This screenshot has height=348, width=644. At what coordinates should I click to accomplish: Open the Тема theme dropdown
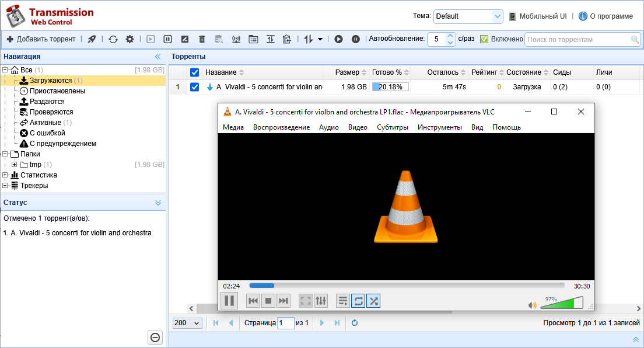(x=468, y=16)
